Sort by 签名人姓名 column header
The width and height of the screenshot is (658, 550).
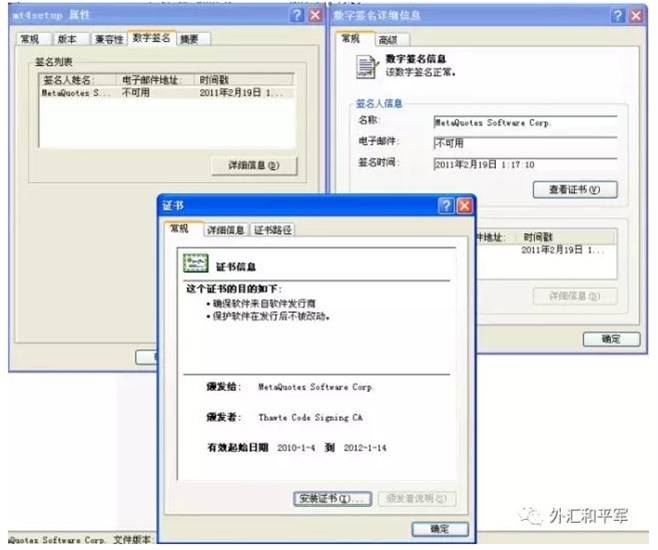[x=77, y=80]
